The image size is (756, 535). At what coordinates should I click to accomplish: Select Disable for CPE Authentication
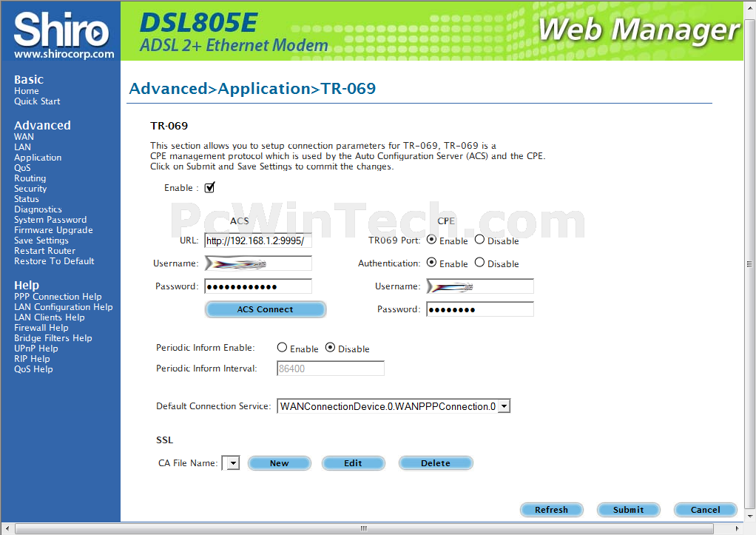tap(479, 263)
